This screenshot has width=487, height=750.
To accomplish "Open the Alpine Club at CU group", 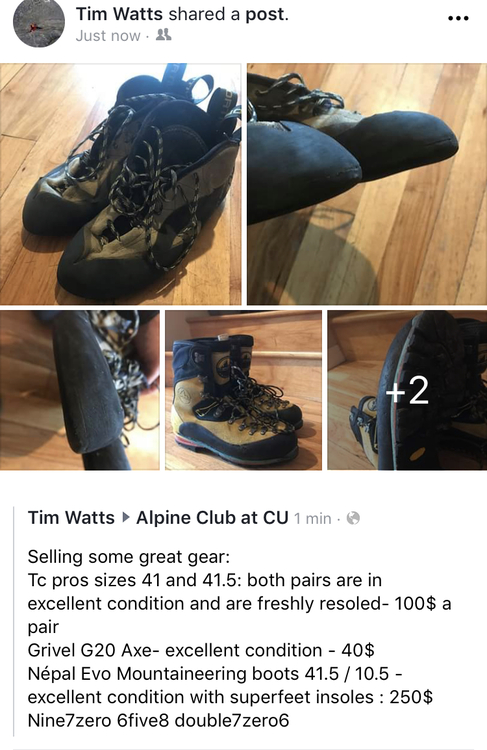I will 212,518.
